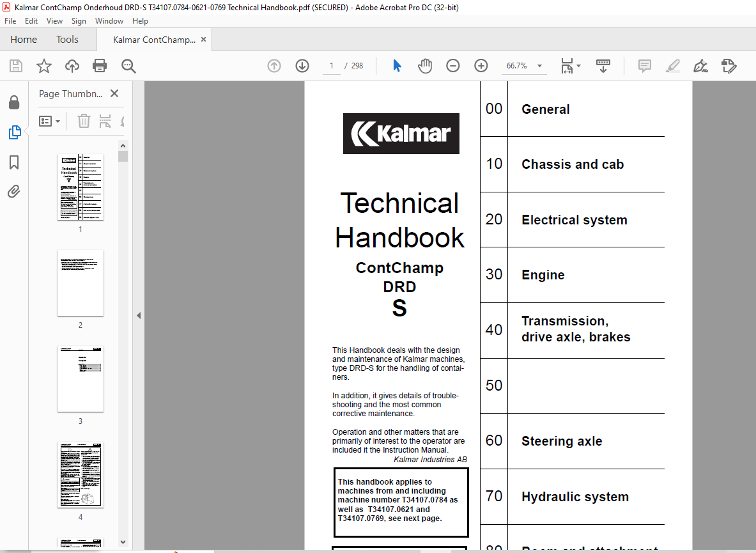Screen dimensions: 756x553
Task: Click the "Transmission, drive axle, brakes" text
Action: tap(576, 329)
